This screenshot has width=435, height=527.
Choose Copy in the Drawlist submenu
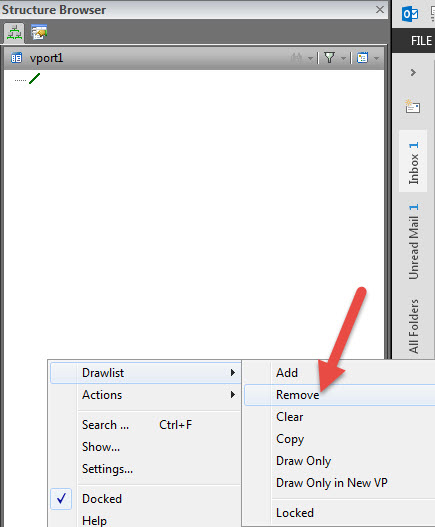point(340,439)
